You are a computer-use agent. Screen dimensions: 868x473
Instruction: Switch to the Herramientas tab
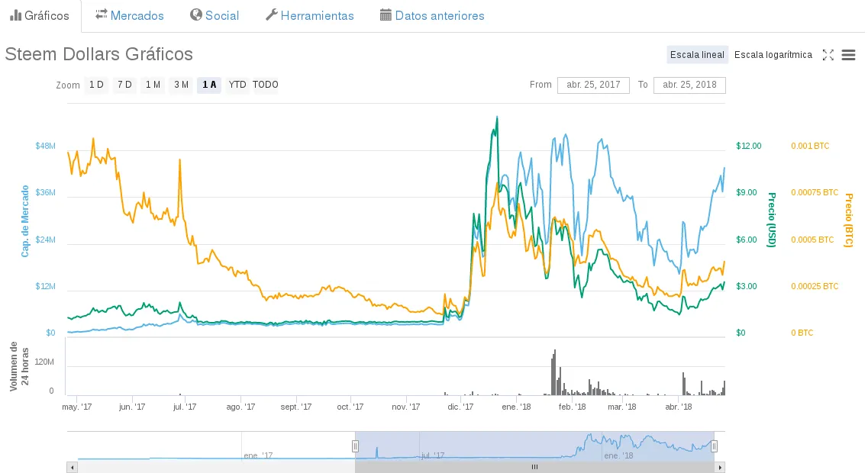[x=309, y=15]
